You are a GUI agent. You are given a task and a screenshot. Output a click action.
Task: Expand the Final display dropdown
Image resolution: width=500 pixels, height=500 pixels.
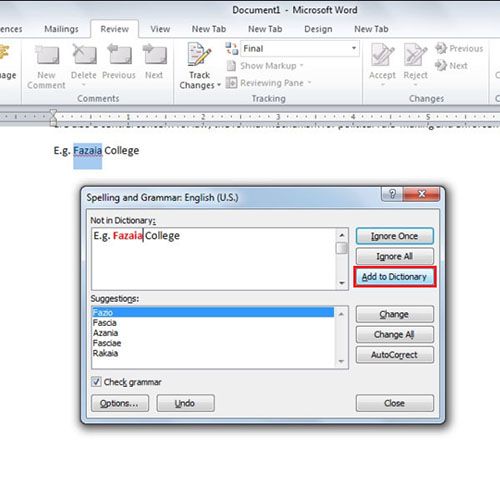click(354, 48)
